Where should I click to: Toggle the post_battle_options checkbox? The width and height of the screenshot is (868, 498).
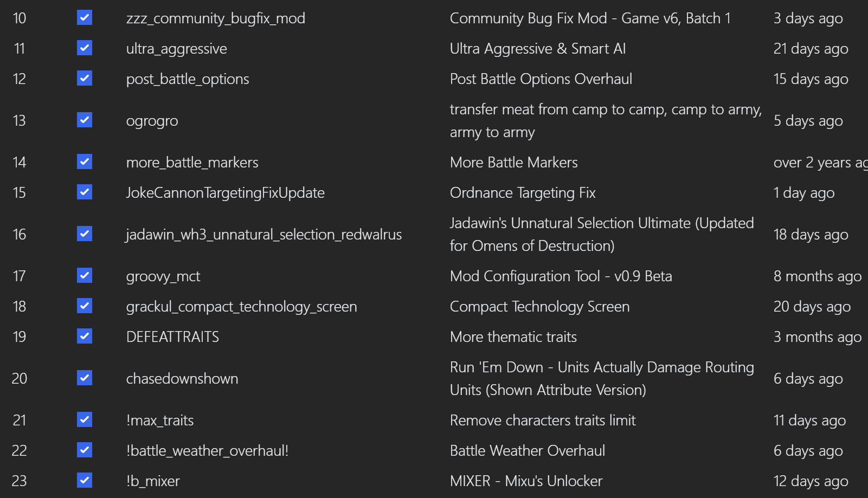pos(85,79)
